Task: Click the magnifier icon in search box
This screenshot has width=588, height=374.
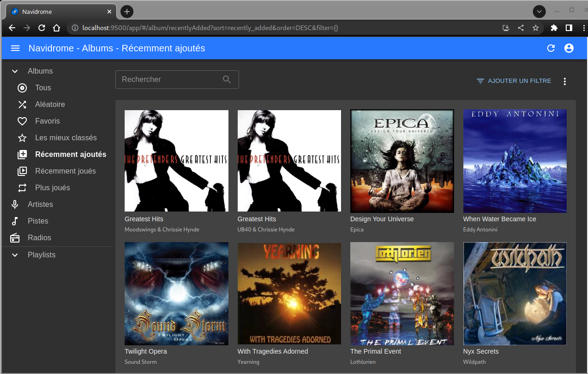Action: [227, 80]
